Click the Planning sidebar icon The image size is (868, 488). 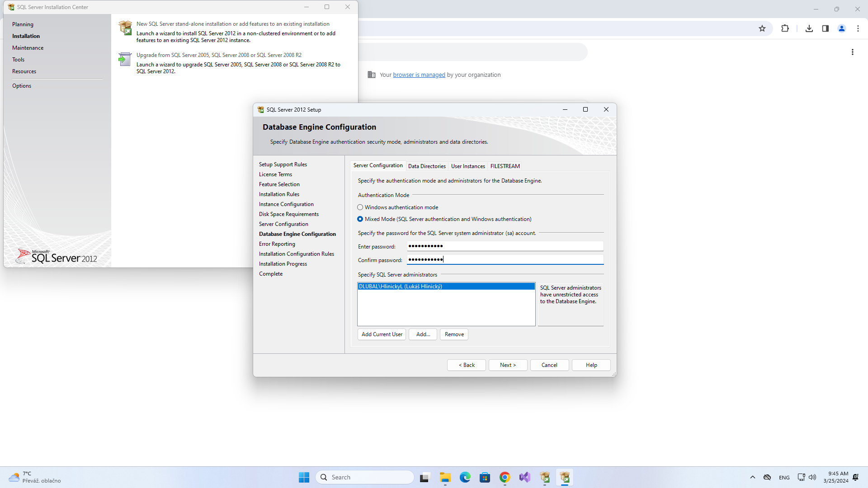(23, 24)
